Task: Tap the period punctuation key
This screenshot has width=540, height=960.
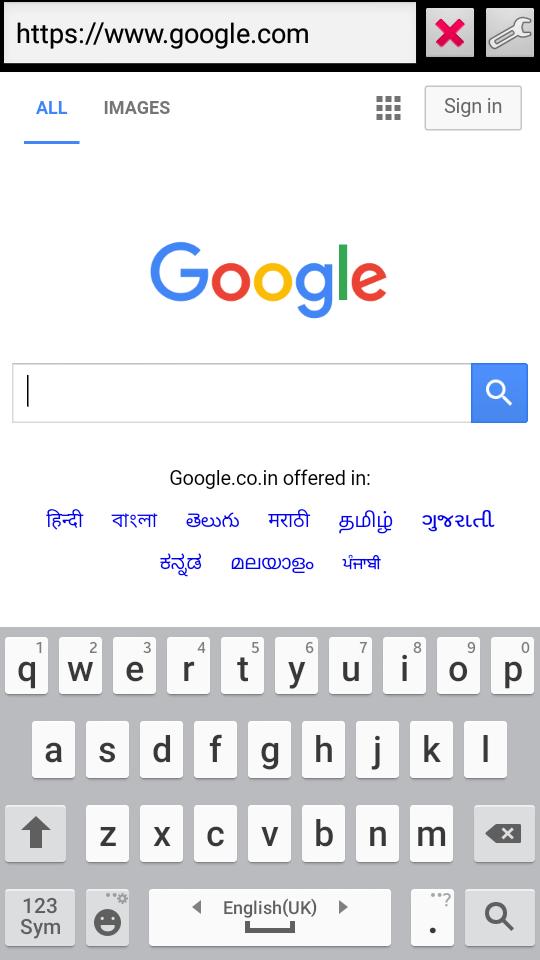Action: point(432,917)
